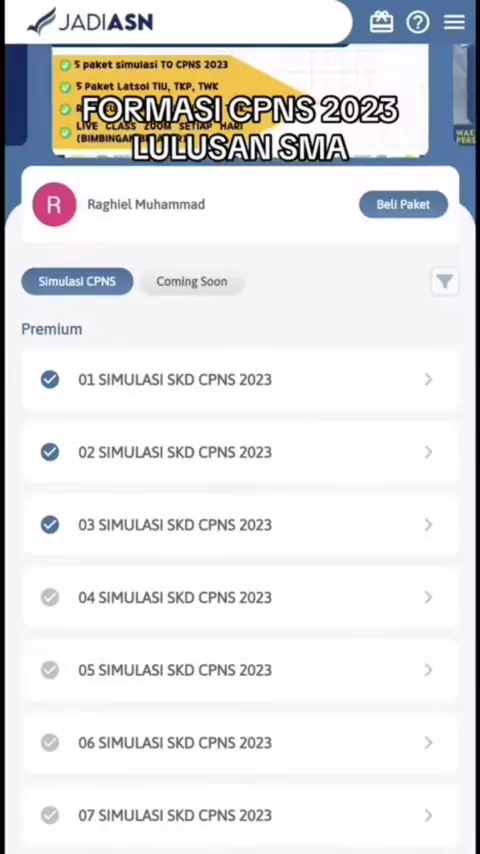Open the pink R profile avatar

click(x=54, y=205)
